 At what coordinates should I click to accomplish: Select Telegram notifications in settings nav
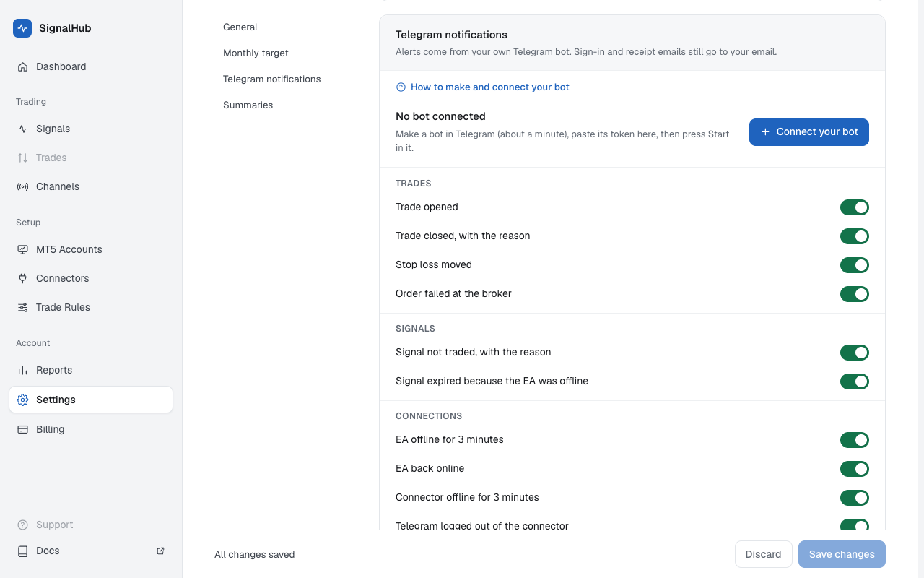(272, 79)
